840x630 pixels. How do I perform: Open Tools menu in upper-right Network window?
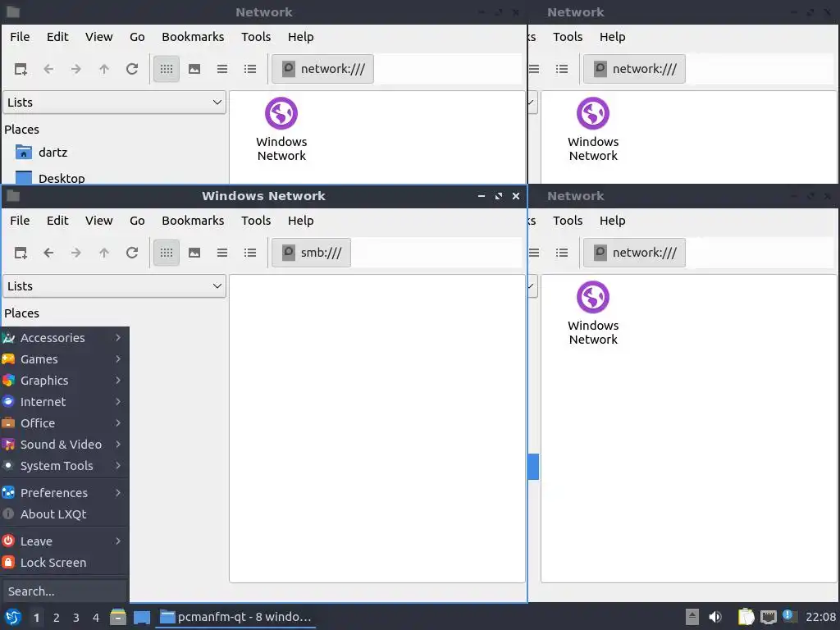568,37
